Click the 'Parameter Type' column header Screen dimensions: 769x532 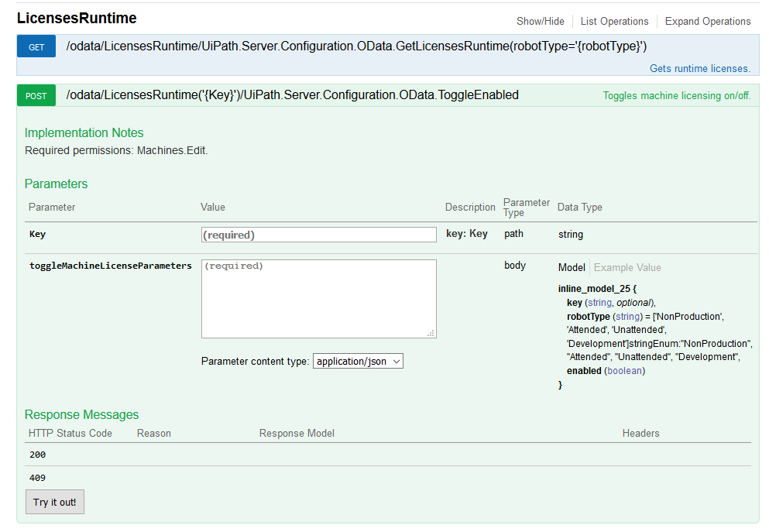click(527, 208)
